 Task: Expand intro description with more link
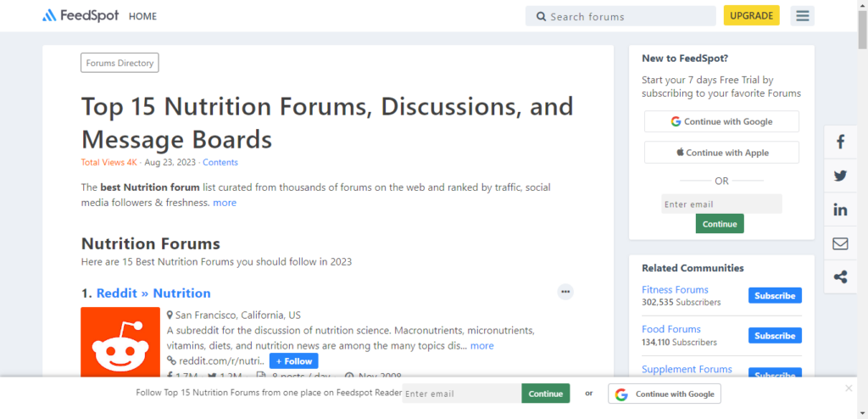[x=225, y=203]
